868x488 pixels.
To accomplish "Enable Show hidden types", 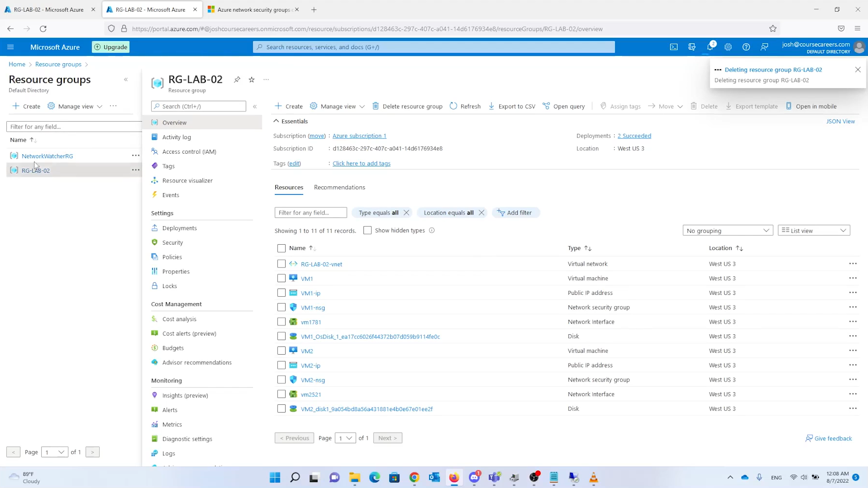I will [x=367, y=230].
